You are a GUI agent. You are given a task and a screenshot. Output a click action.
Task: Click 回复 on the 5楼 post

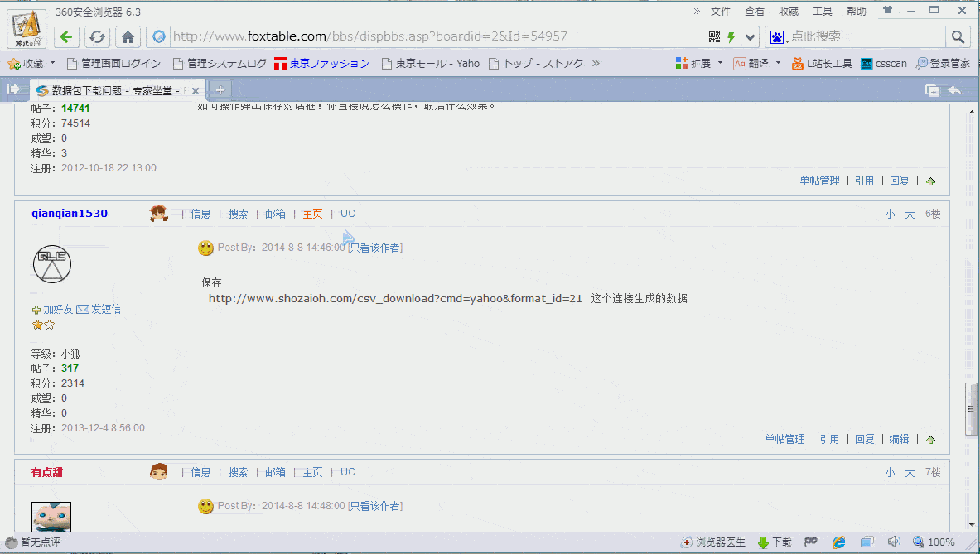(x=900, y=181)
